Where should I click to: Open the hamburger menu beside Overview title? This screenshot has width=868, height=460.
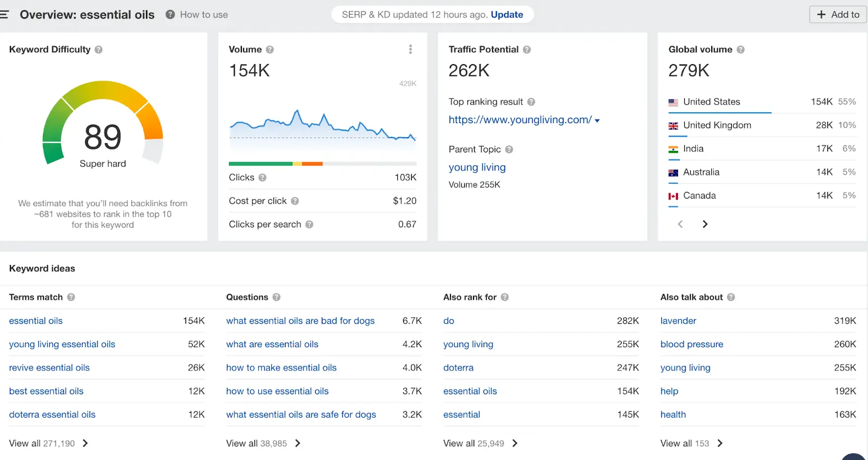4,15
